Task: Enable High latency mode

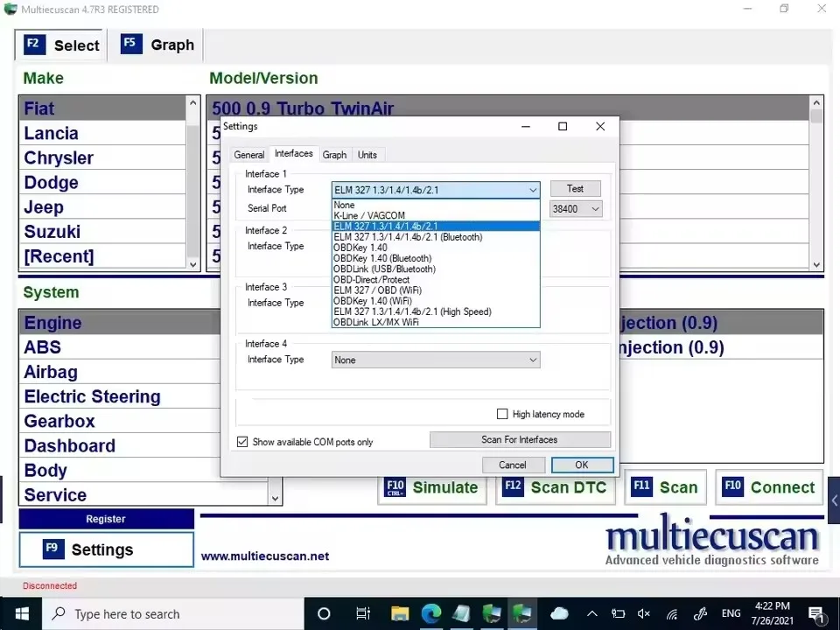Action: click(x=503, y=413)
